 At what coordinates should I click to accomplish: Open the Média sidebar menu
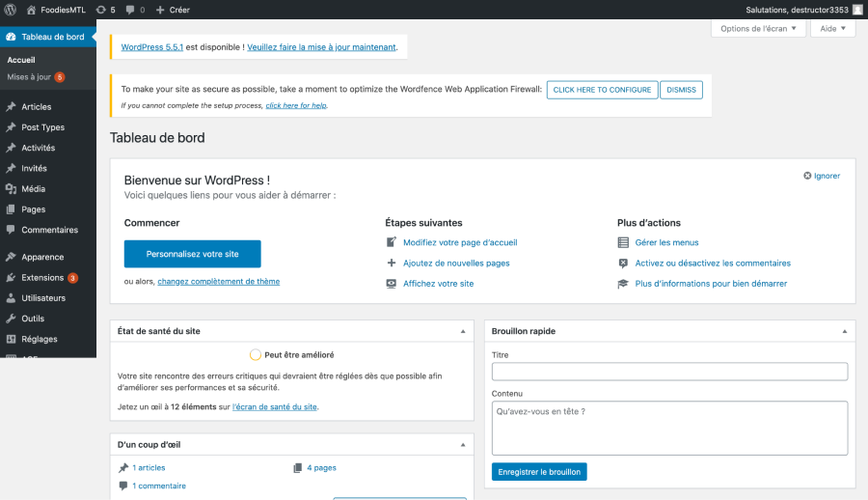[x=33, y=189]
